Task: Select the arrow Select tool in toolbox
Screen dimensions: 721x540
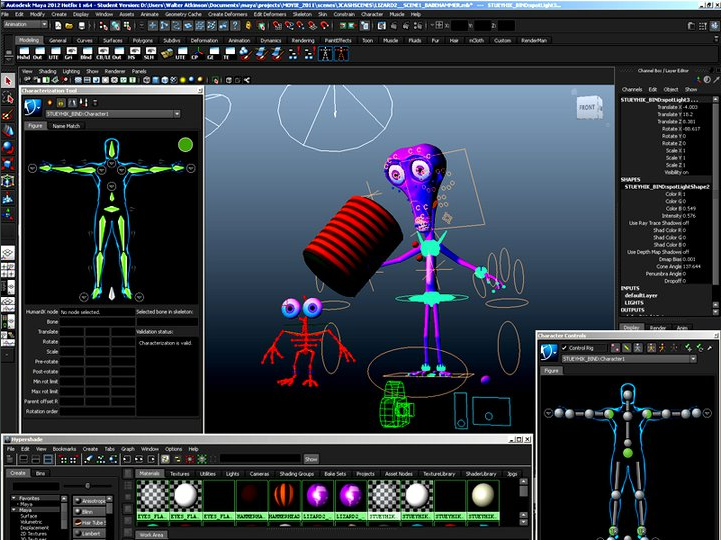Action: [8, 81]
